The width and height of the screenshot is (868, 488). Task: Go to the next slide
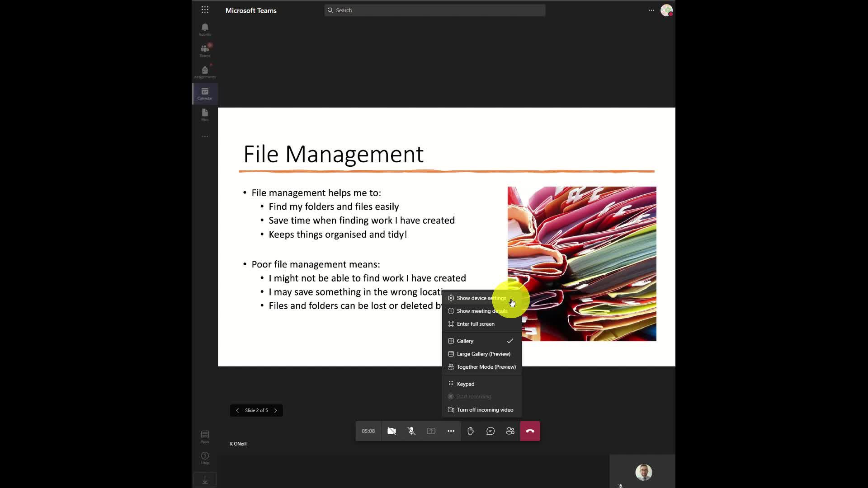[275, 410]
